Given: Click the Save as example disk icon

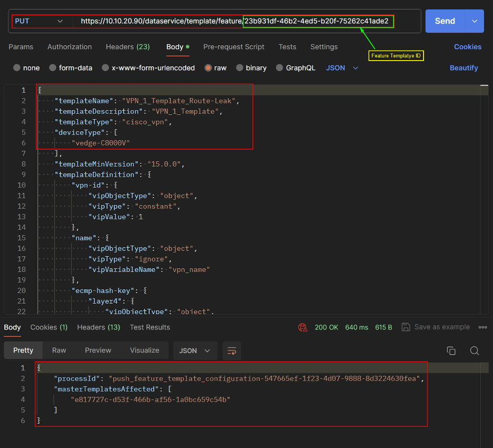Looking at the screenshot, I should click(x=406, y=327).
